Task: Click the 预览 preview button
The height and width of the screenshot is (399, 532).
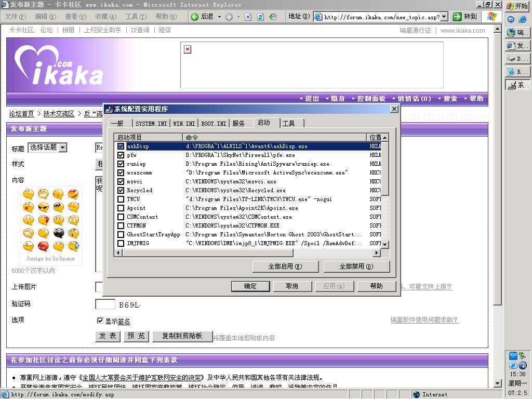Action: (x=136, y=336)
